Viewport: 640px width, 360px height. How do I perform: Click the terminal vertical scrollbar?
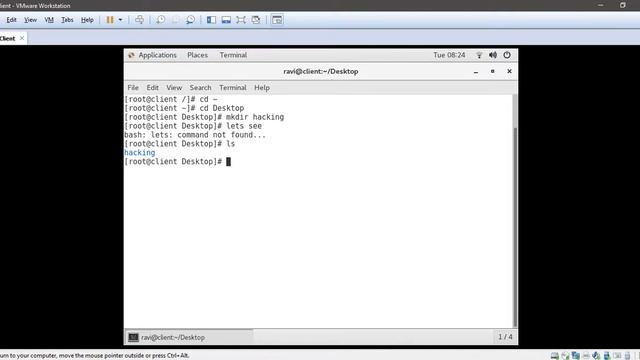(515, 227)
